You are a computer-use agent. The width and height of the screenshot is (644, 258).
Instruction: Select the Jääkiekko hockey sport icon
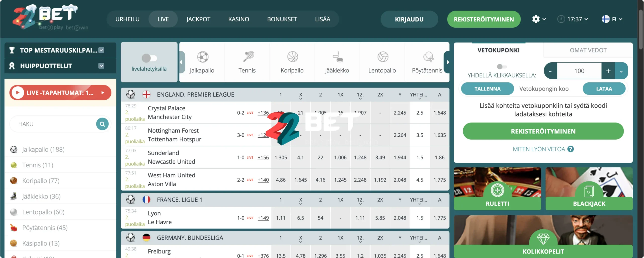click(x=338, y=57)
